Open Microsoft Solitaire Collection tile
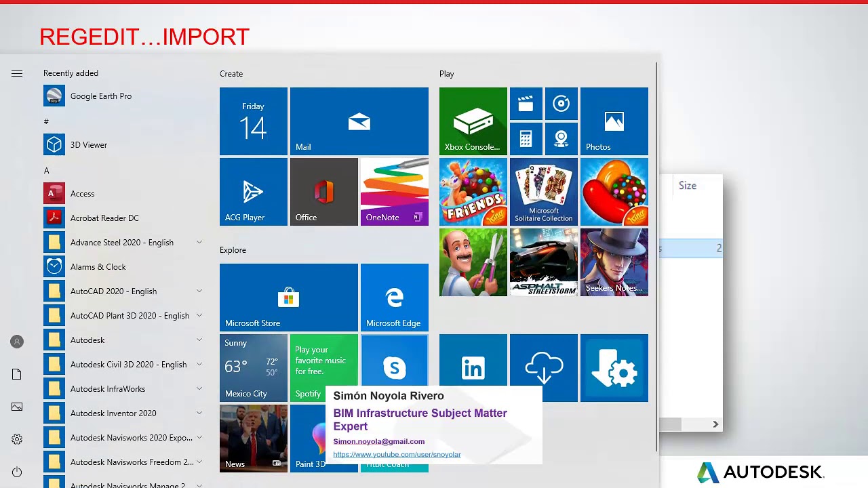Image resolution: width=868 pixels, height=488 pixels. 544,192
